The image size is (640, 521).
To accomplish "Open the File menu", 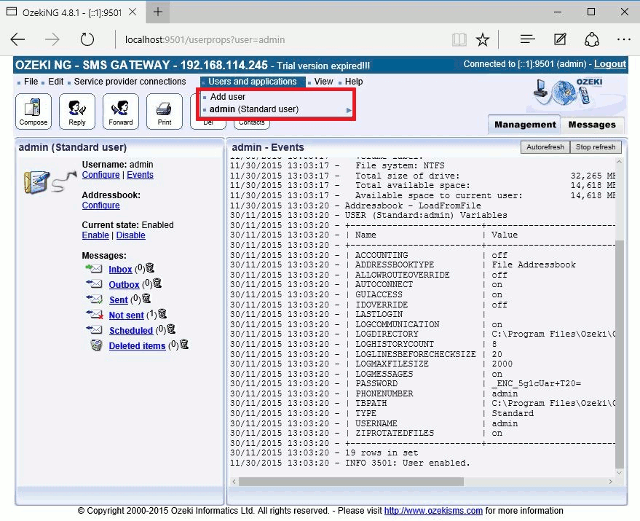I will (31, 82).
